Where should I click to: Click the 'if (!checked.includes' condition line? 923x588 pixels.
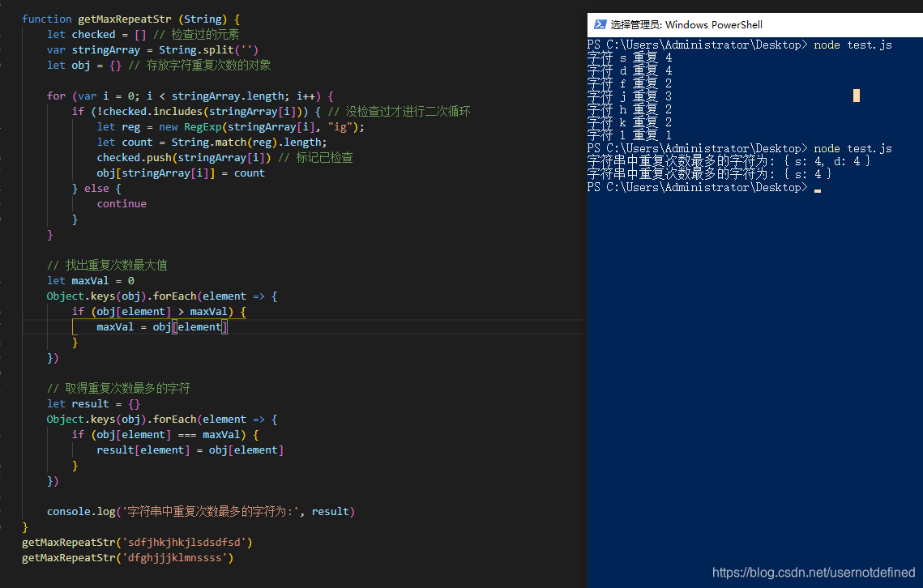click(x=271, y=111)
